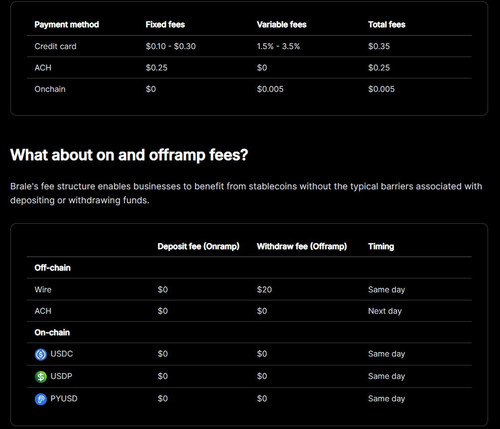Click the Withdraw fee (Offramp) header

[x=302, y=246]
